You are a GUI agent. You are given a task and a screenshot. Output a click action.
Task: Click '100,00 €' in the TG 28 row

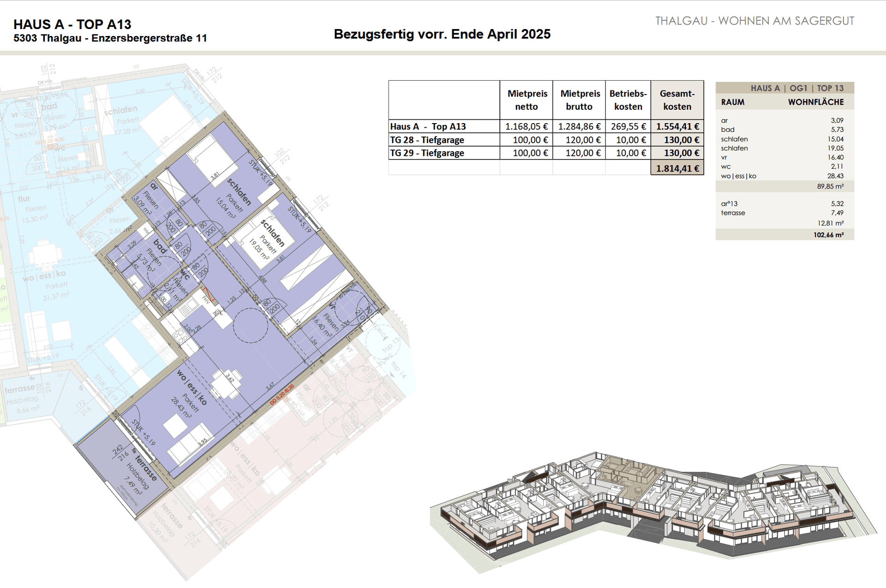coord(530,140)
